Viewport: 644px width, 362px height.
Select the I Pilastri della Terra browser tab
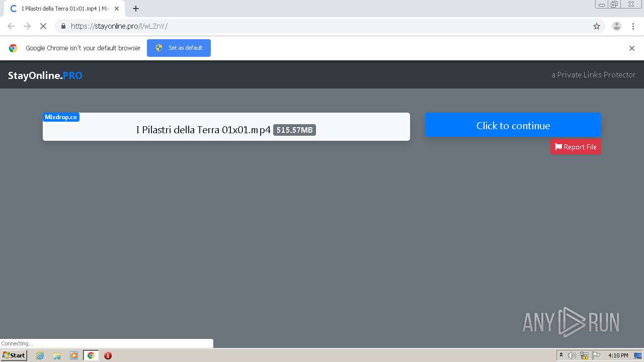click(x=64, y=9)
